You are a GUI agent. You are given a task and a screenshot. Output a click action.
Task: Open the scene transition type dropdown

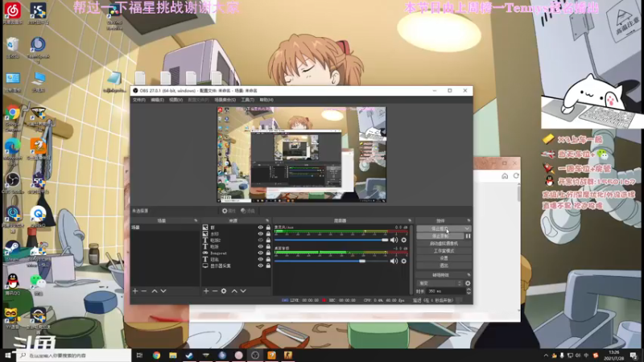coord(440,283)
